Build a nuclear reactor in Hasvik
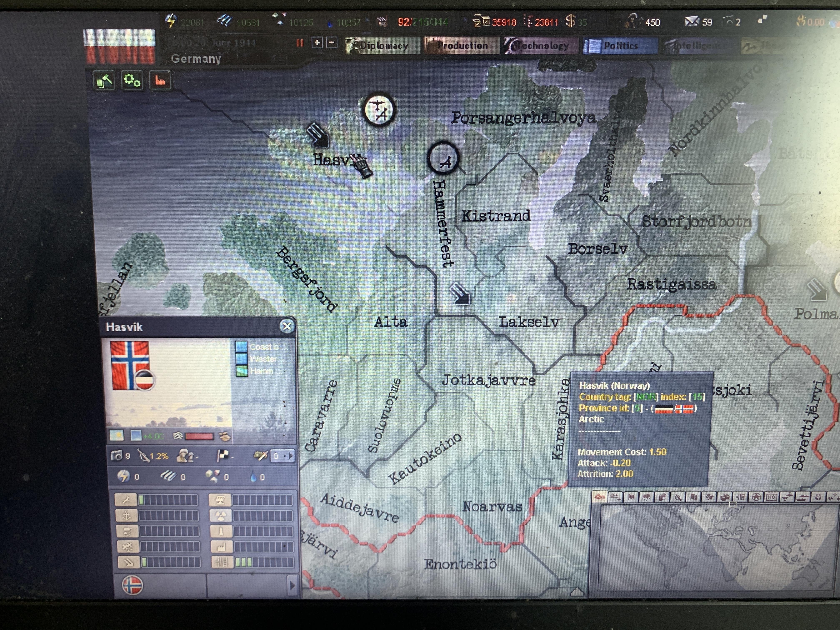 (221, 515)
